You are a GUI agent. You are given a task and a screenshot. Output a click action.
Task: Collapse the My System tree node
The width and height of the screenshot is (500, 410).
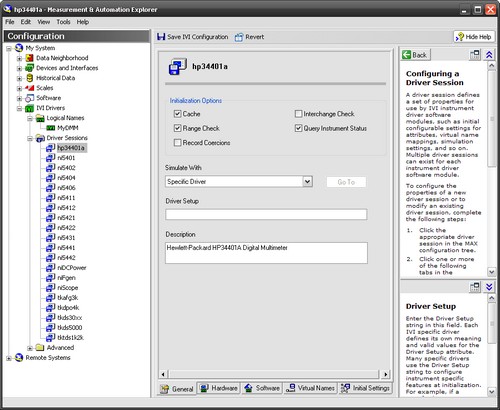point(9,49)
